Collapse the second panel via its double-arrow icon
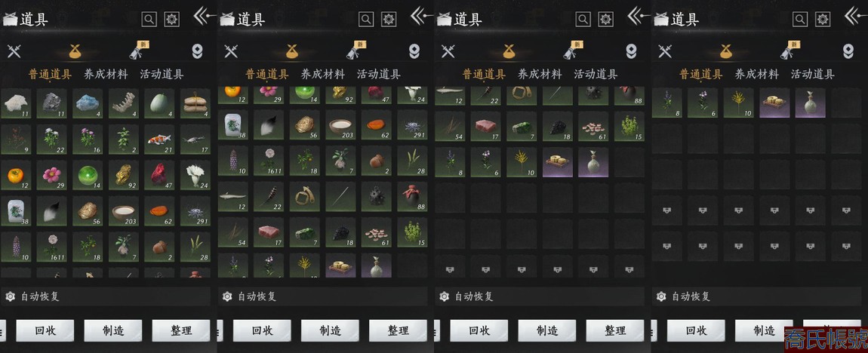Screen dimensions: 868x353 coord(420,16)
